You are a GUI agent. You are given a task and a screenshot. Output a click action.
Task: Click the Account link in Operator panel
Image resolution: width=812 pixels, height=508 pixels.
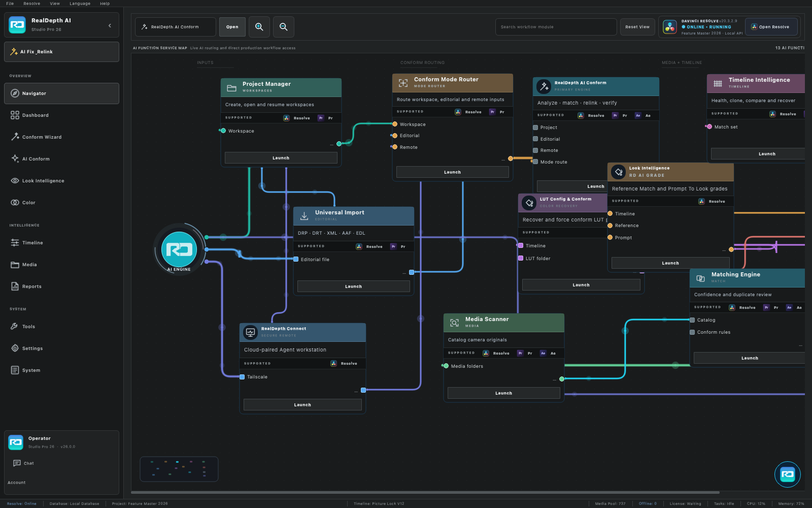pyautogui.click(x=17, y=483)
